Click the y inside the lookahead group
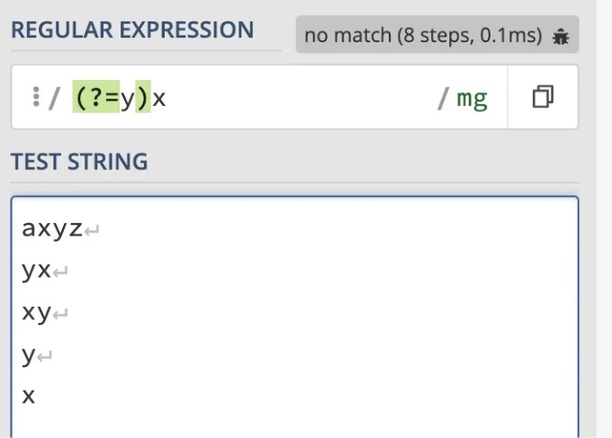612x438 pixels. pyautogui.click(x=128, y=99)
